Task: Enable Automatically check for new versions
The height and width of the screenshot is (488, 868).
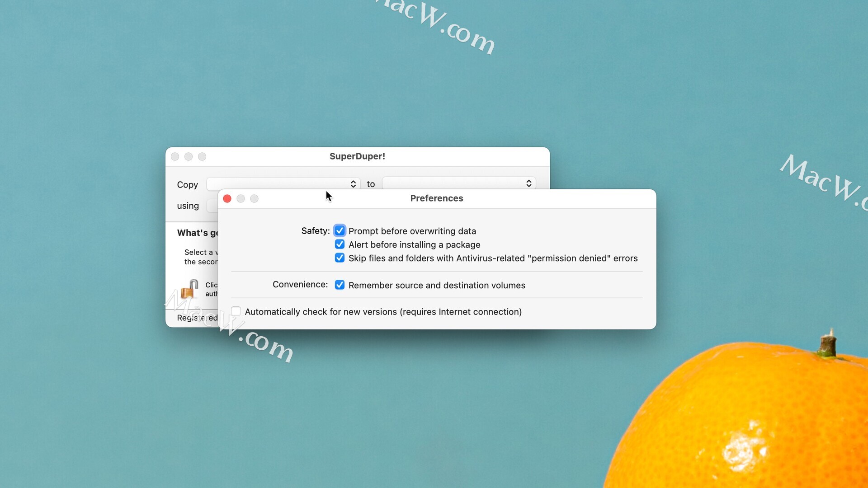Action: coord(236,311)
